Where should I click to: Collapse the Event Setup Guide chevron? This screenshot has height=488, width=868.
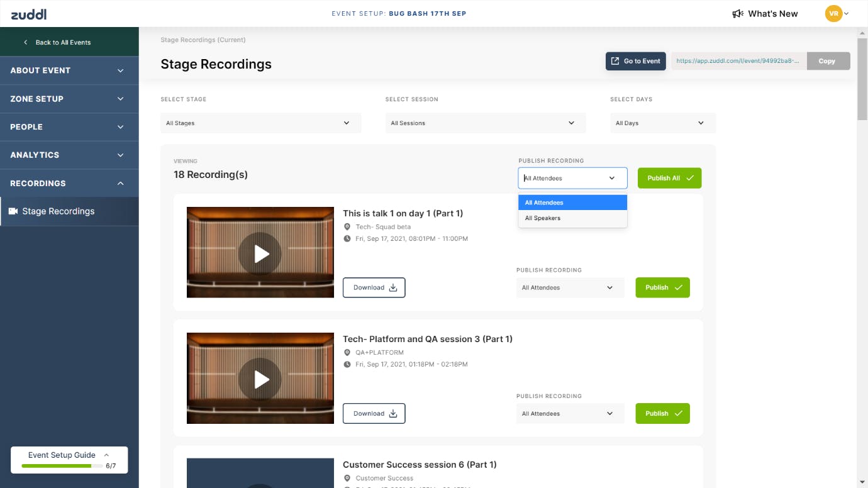point(106,455)
